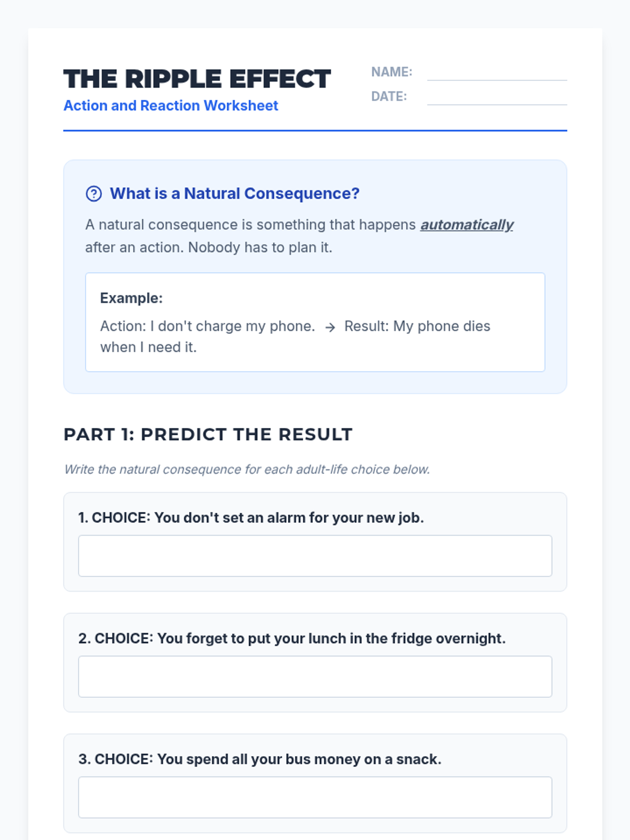Click the answer box for bus money choice
The height and width of the screenshot is (840, 630).
(x=315, y=797)
